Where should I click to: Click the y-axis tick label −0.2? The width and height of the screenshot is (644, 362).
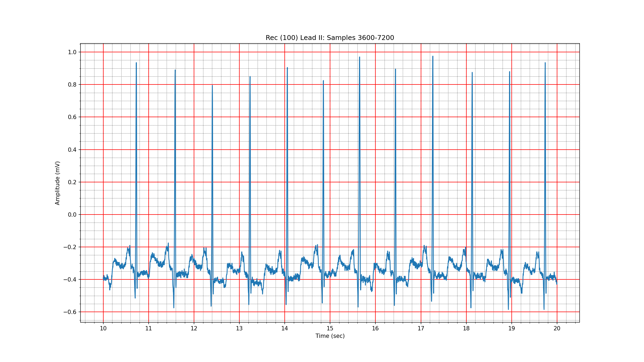(70, 247)
